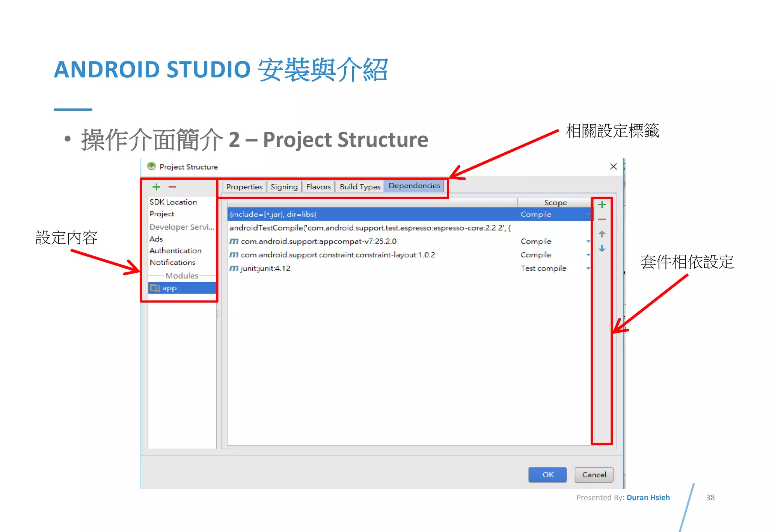Remove selected dependency with red minus
This screenshot has height=532, width=769.
602,219
